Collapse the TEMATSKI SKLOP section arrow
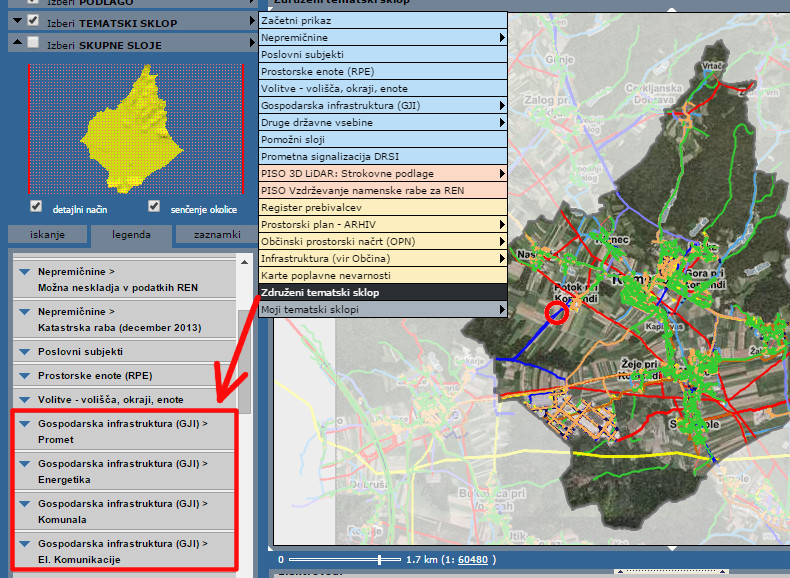This screenshot has width=790, height=578. (16, 20)
